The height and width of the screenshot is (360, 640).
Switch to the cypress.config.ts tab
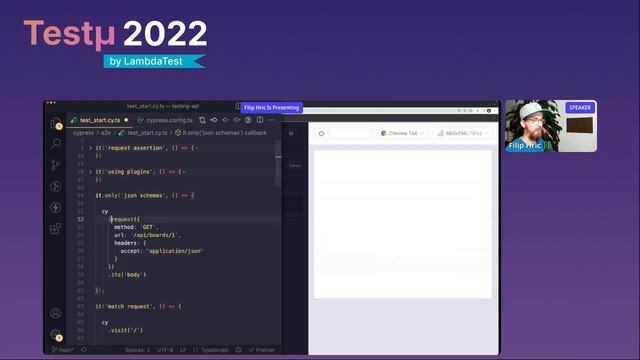(x=165, y=120)
